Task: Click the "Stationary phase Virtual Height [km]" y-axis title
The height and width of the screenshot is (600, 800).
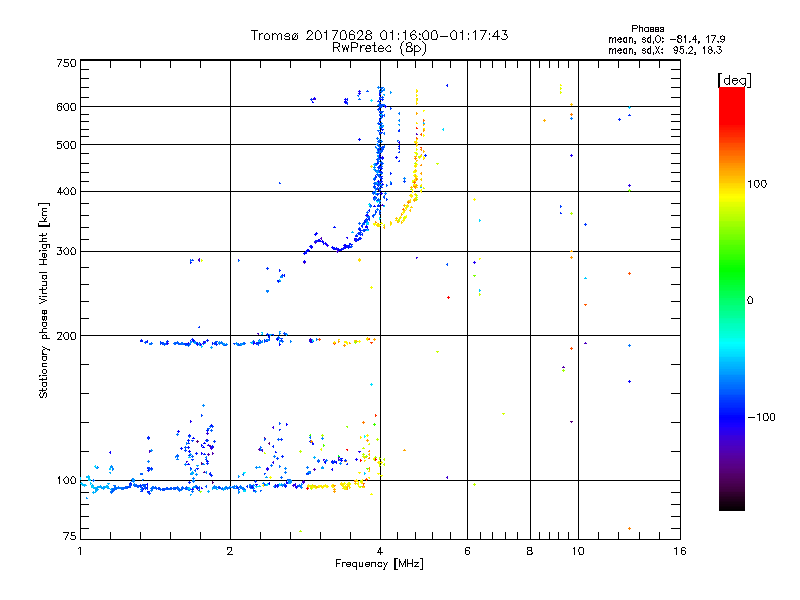Action: (x=44, y=300)
